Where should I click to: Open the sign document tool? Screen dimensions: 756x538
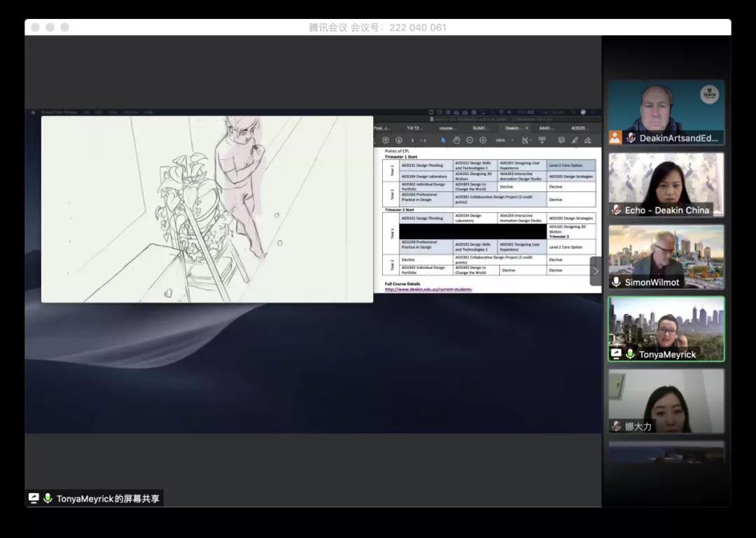(x=588, y=140)
